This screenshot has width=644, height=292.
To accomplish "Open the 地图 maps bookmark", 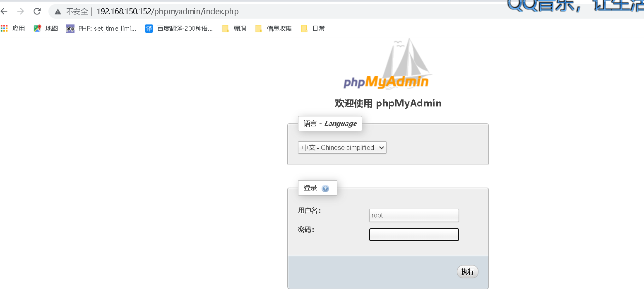I will point(46,29).
